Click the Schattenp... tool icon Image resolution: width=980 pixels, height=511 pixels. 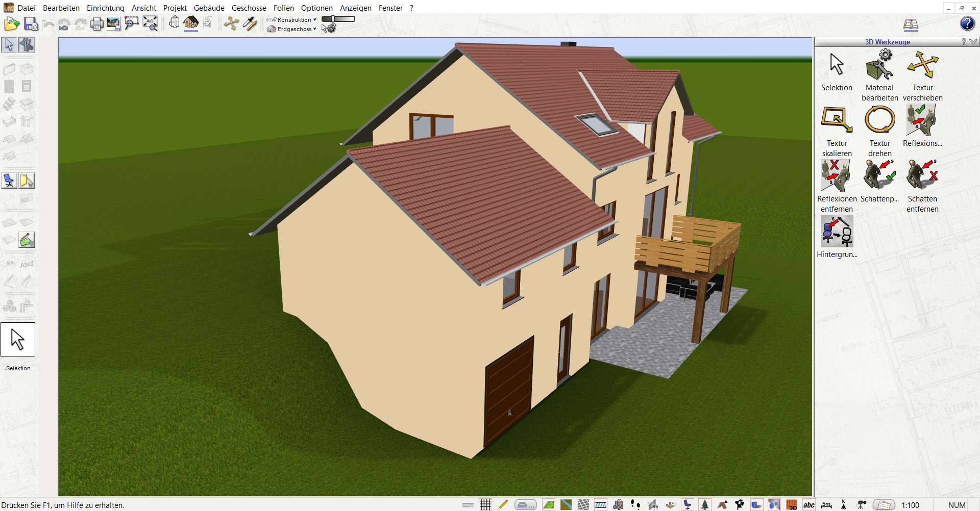pyautogui.click(x=879, y=182)
